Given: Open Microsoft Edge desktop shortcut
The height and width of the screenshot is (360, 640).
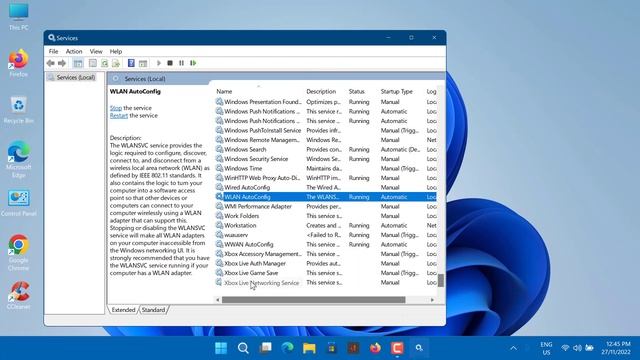Looking at the screenshot, I should pos(18,159).
